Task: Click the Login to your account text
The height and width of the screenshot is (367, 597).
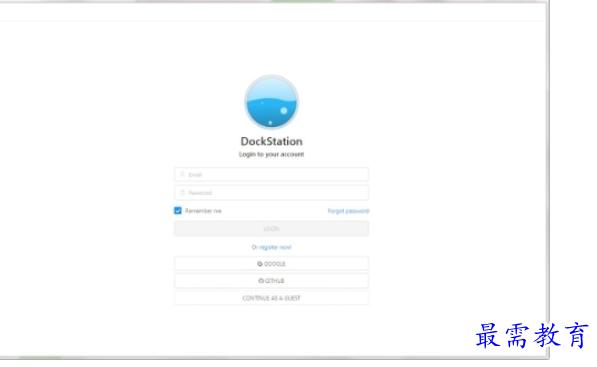Action: tap(271, 154)
